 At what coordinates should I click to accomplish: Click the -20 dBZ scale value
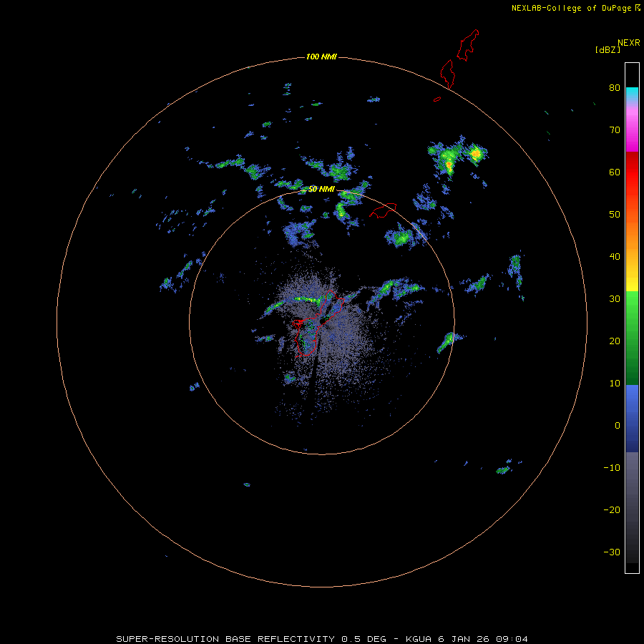(x=612, y=509)
